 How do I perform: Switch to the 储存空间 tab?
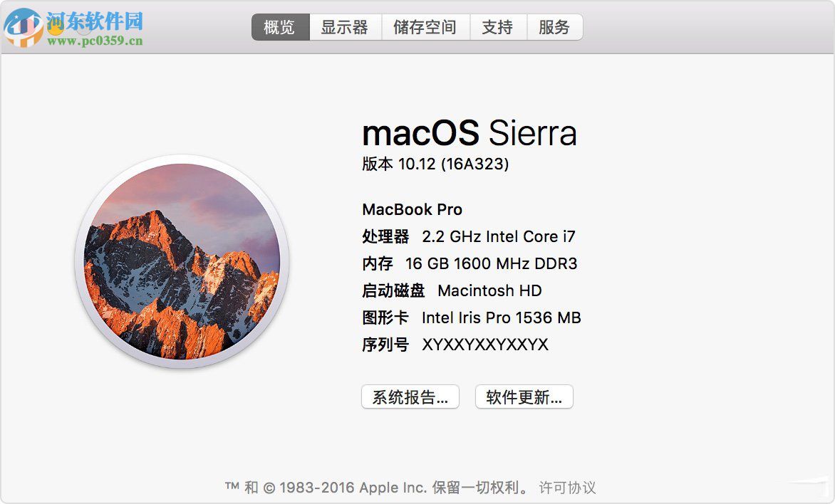pyautogui.click(x=426, y=27)
